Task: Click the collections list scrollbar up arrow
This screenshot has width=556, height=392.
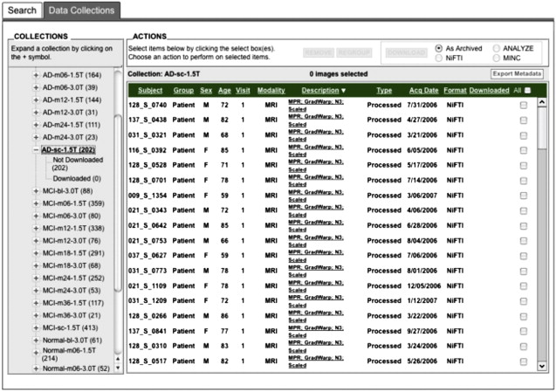Action: 117,72
